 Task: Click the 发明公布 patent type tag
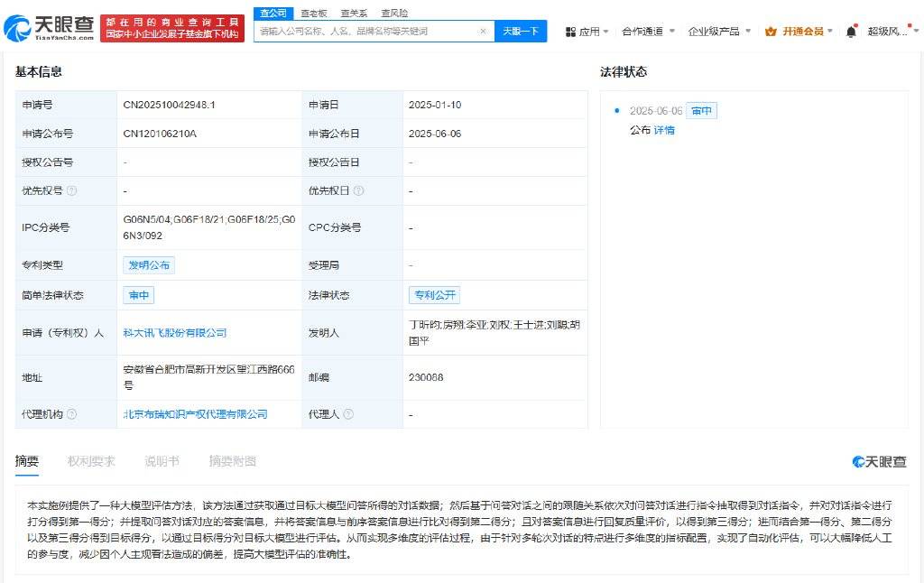pos(149,265)
